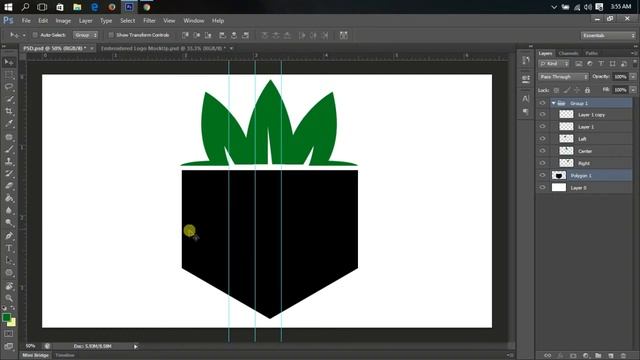640x360 pixels.
Task: Filter layers by pixel image icon
Action: [x=579, y=64]
